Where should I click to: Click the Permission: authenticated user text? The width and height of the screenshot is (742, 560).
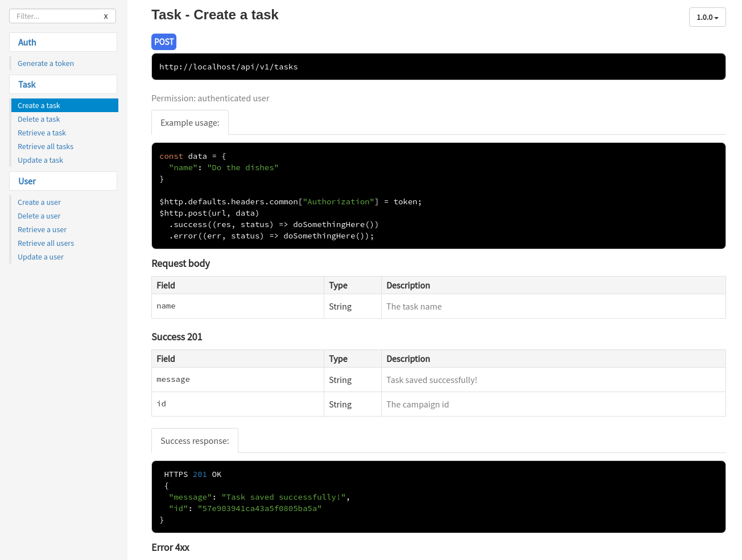coord(211,98)
